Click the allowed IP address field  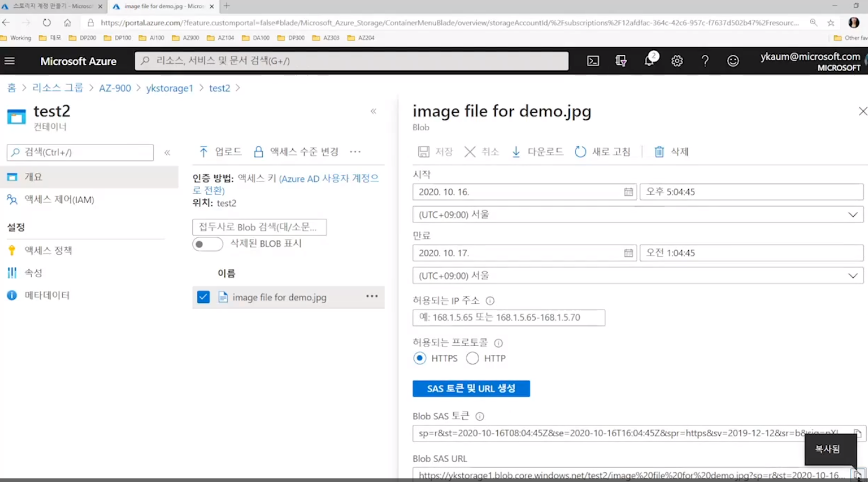(x=509, y=318)
